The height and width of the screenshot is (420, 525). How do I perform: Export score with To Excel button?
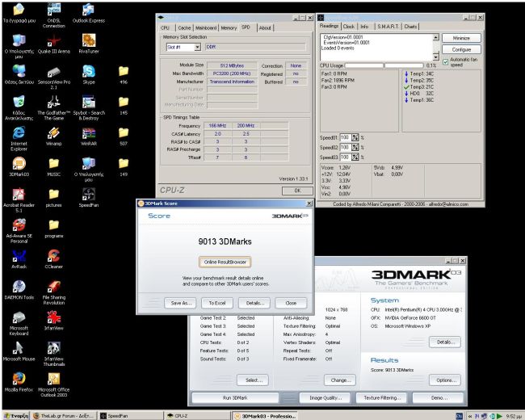click(x=217, y=303)
